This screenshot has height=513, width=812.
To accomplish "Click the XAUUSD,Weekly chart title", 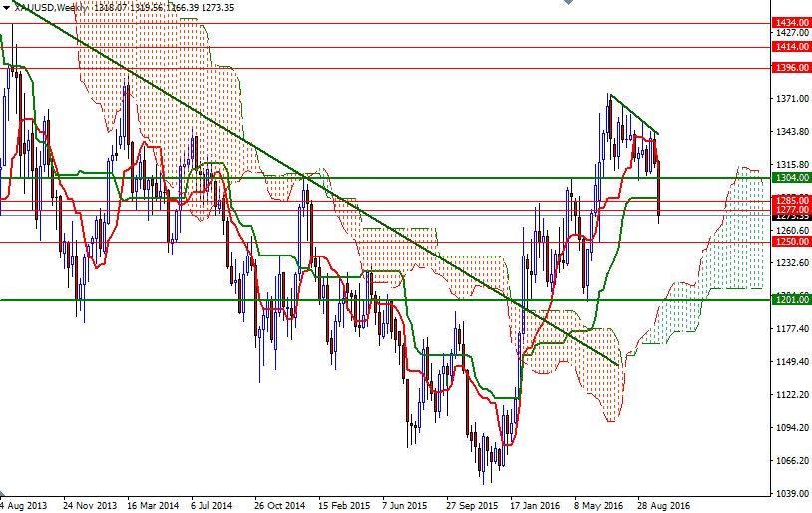I will click(x=48, y=6).
